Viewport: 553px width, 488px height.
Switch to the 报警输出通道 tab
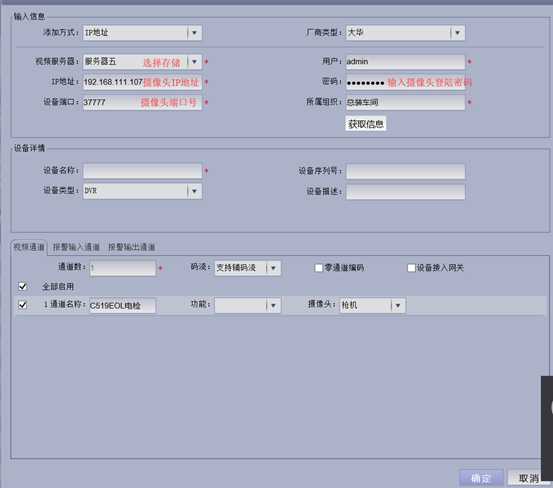pyautogui.click(x=132, y=247)
